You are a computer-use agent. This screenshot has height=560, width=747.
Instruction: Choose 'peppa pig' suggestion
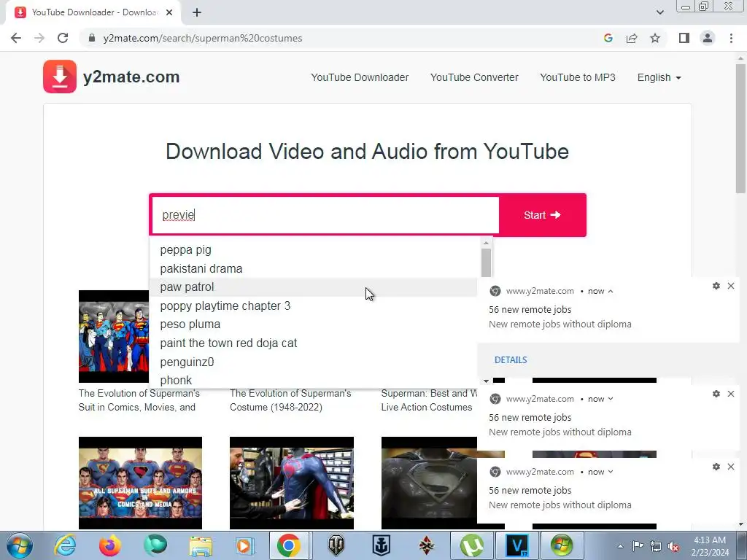pos(313,250)
